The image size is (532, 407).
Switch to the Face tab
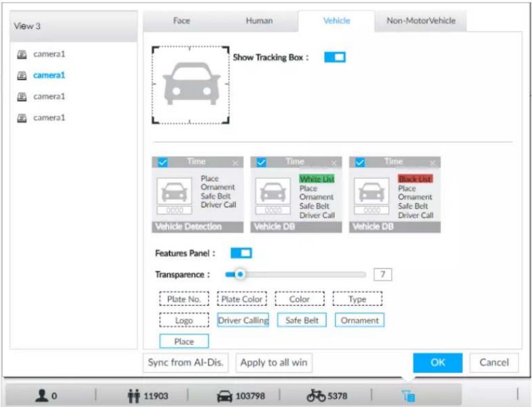coord(182,20)
